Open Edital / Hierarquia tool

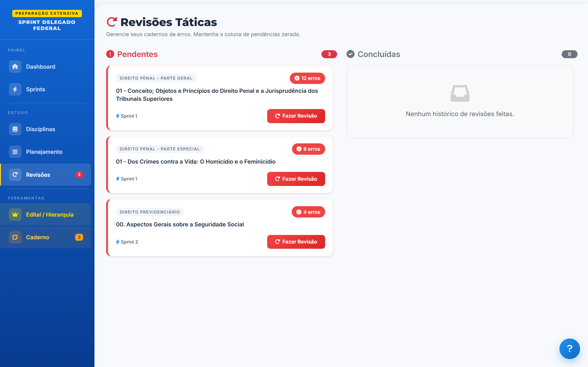(x=46, y=214)
